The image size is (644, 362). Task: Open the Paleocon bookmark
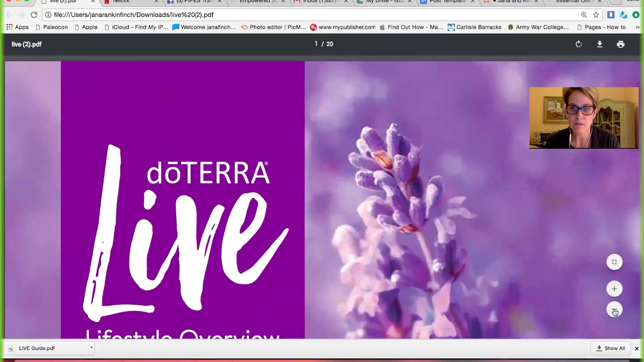[x=51, y=27]
